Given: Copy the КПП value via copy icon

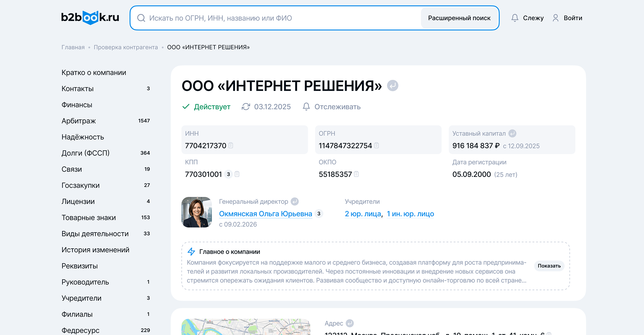Looking at the screenshot, I should (237, 174).
